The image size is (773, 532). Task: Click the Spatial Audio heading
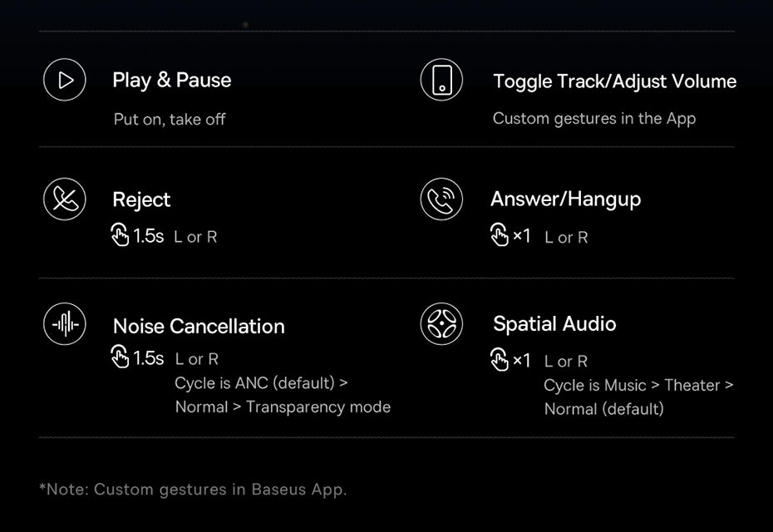(x=554, y=324)
